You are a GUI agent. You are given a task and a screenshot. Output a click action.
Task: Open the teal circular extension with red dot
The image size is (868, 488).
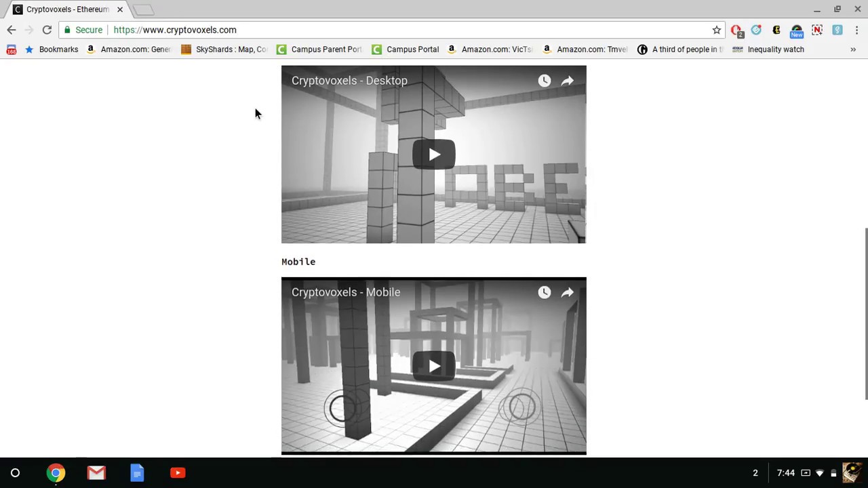point(756,30)
